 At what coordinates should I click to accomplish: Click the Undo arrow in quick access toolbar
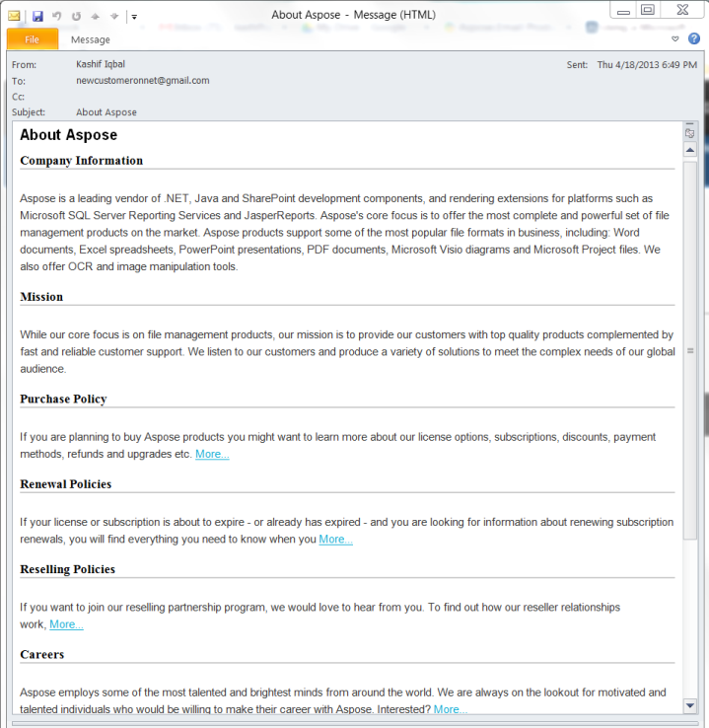[x=56, y=16]
